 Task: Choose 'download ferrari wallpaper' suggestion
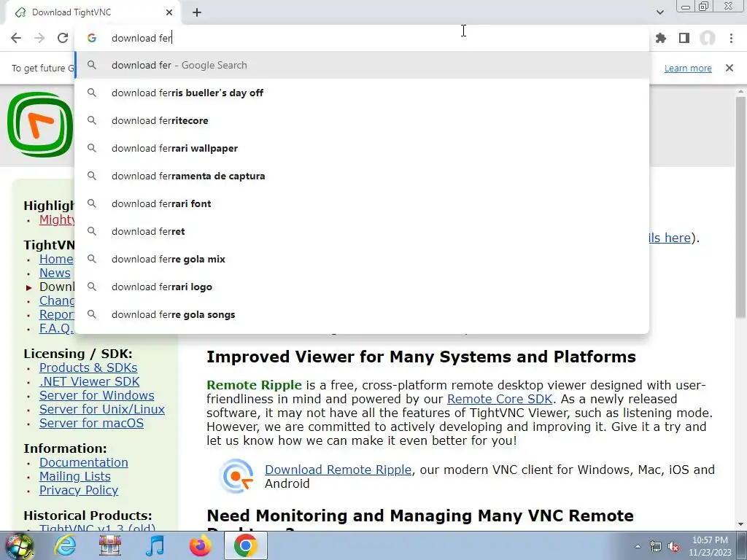point(362,148)
